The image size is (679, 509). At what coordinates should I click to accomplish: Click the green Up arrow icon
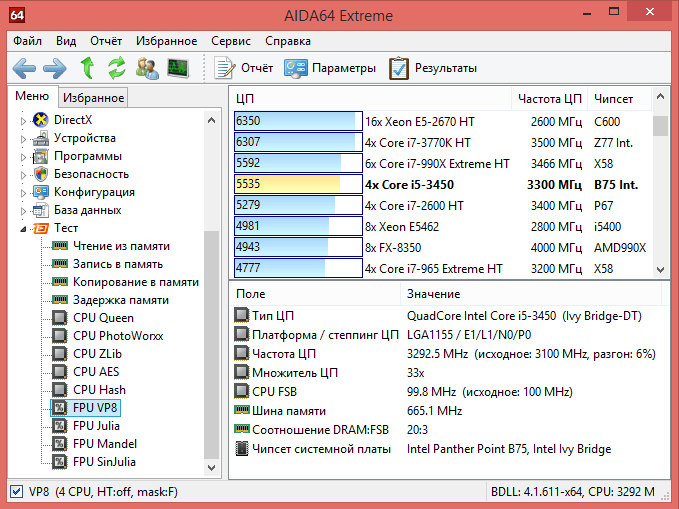click(87, 68)
